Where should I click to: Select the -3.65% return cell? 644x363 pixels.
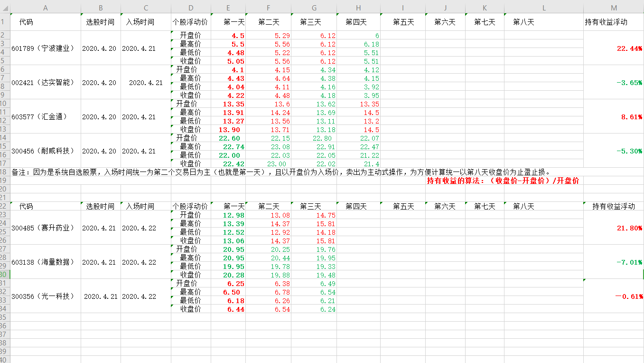tap(614, 83)
